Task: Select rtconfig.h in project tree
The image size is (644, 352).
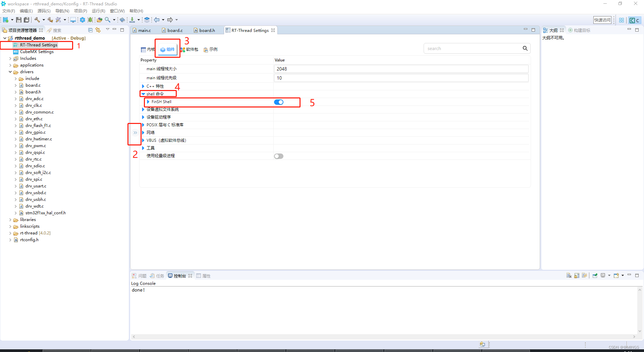Action: 26,240
